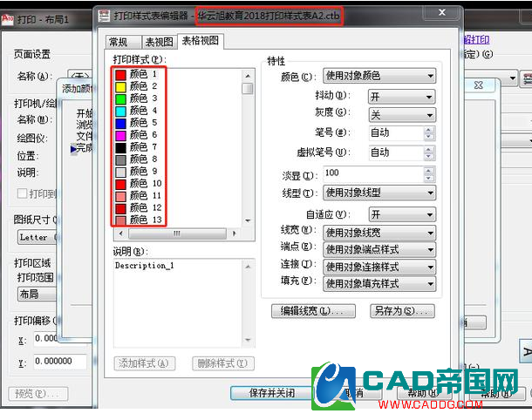Switch to the 表视图 tab
532x420 pixels.
[159, 42]
